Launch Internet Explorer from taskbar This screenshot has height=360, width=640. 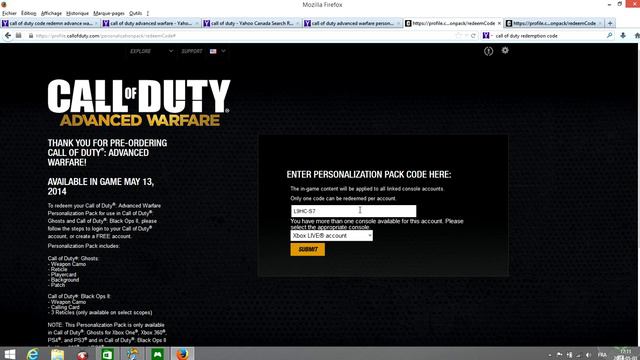[33, 354]
